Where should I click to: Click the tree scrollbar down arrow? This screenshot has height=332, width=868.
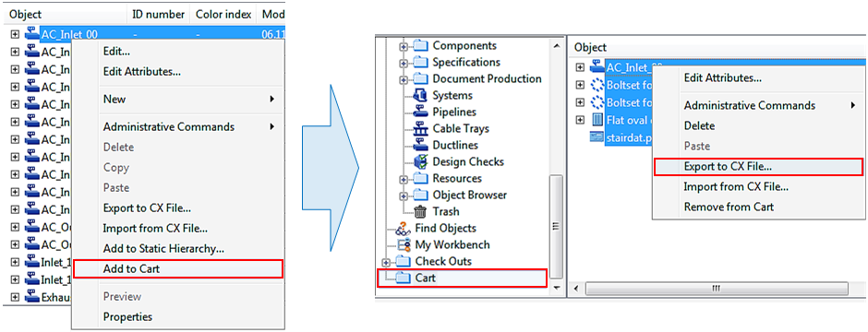pyautogui.click(x=556, y=289)
